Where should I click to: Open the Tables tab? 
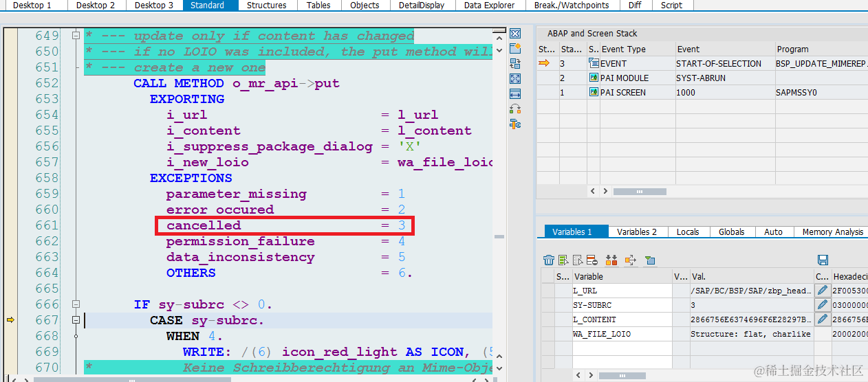318,5
